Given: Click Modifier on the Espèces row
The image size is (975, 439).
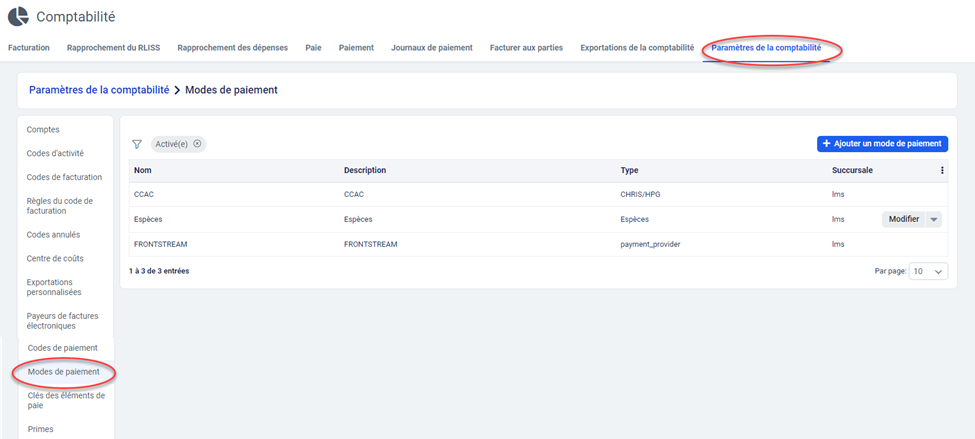Looking at the screenshot, I should [903, 219].
